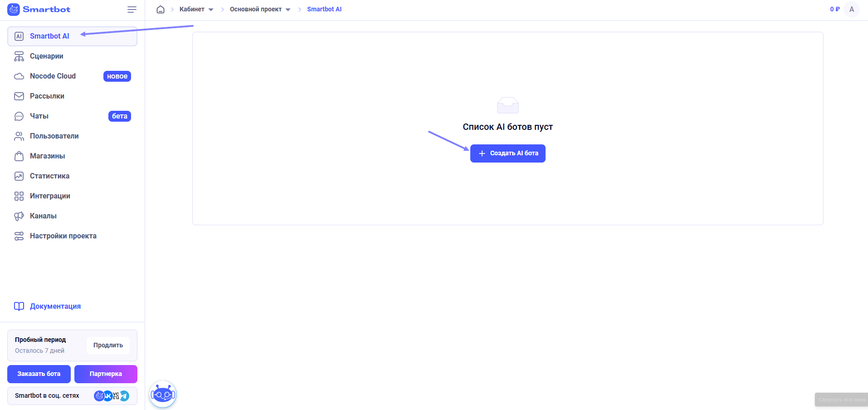Viewport: 868px width, 410px height.
Task: Select Чаты from the sidebar
Action: pyautogui.click(x=39, y=116)
